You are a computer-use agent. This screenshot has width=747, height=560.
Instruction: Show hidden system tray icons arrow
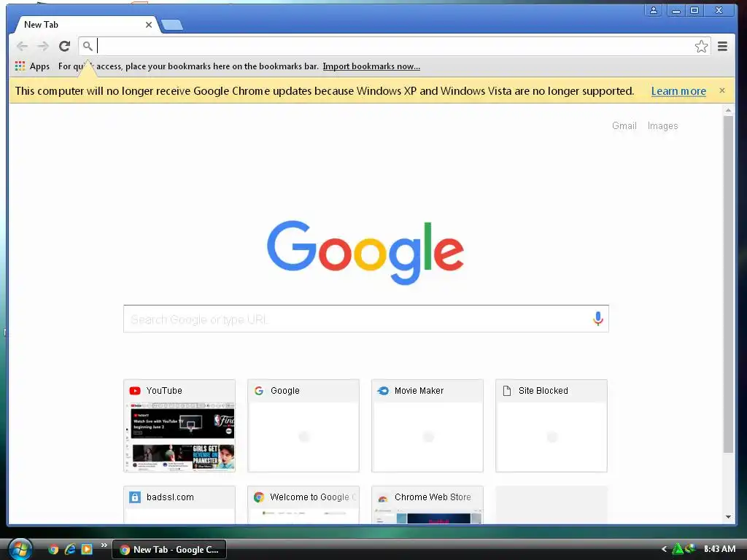pos(664,549)
